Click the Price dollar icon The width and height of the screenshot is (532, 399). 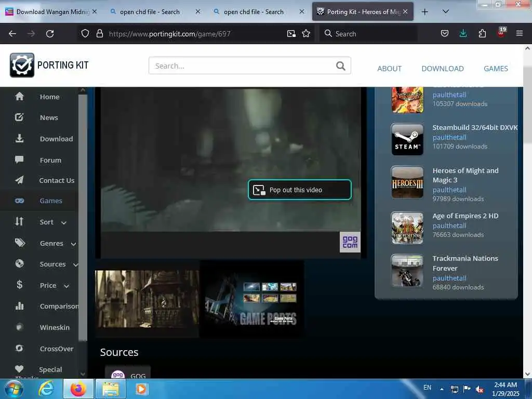(x=20, y=285)
